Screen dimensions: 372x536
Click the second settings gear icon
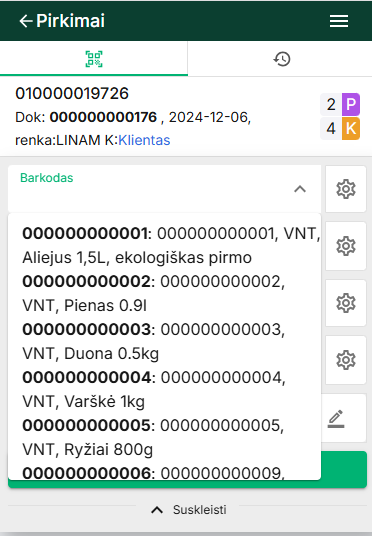point(346,246)
